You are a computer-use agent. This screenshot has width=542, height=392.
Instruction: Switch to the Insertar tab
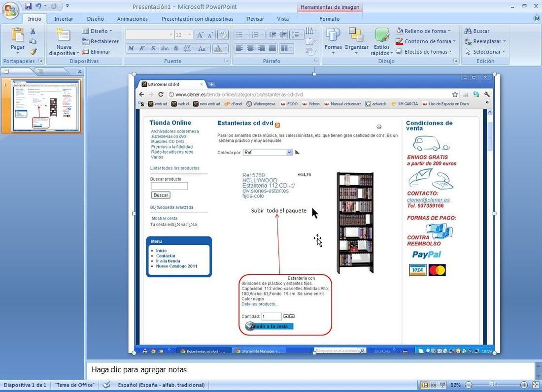[64, 19]
